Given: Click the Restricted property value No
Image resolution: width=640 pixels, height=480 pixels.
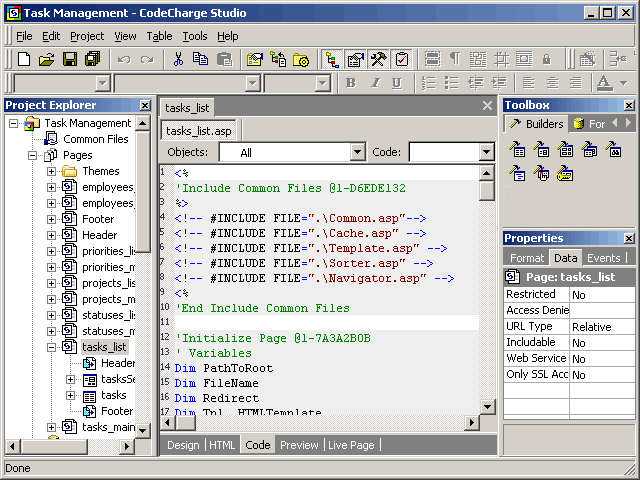Looking at the screenshot, I should click(x=602, y=295).
